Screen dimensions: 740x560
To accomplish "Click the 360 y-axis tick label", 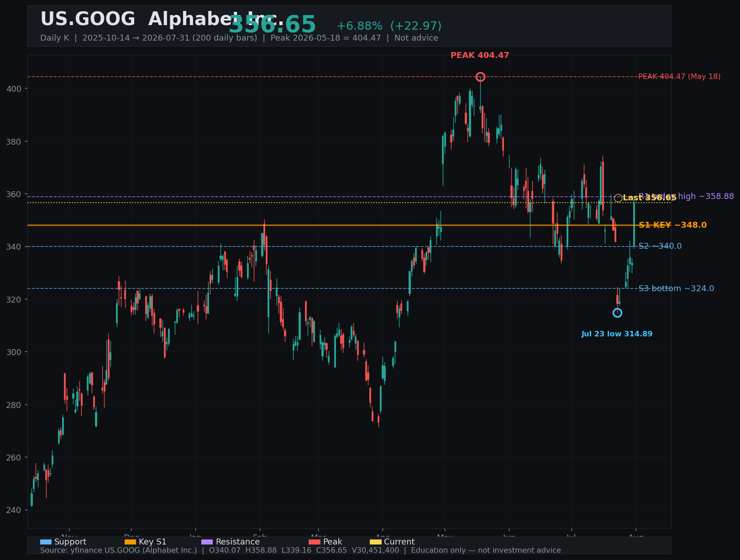I will click(x=14, y=194).
